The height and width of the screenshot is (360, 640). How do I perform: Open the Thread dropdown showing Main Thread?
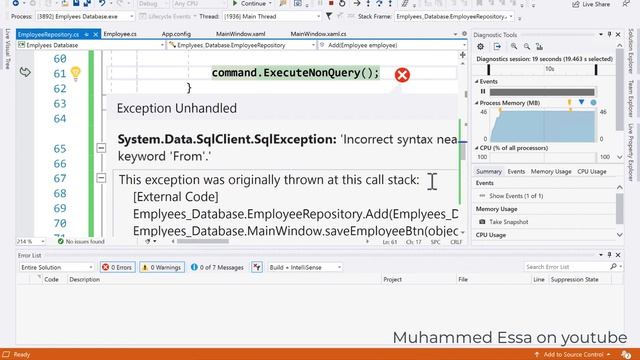point(272,17)
